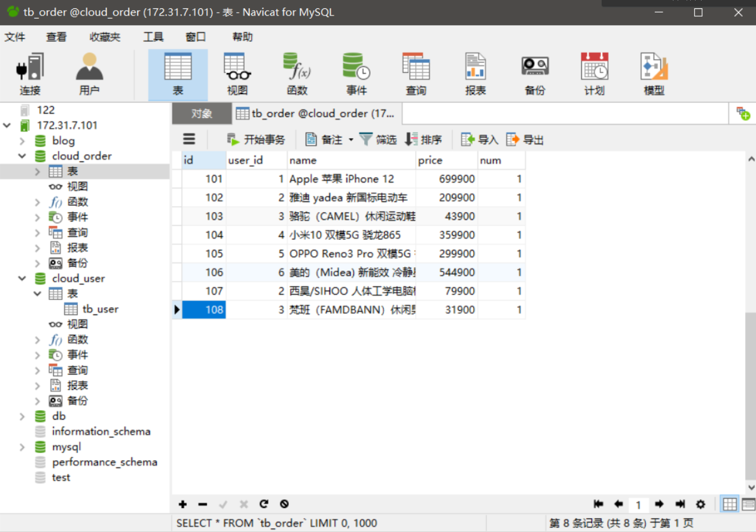This screenshot has width=756, height=532.
Task: Open the hamburger menu in table toolbar
Action: (x=189, y=139)
